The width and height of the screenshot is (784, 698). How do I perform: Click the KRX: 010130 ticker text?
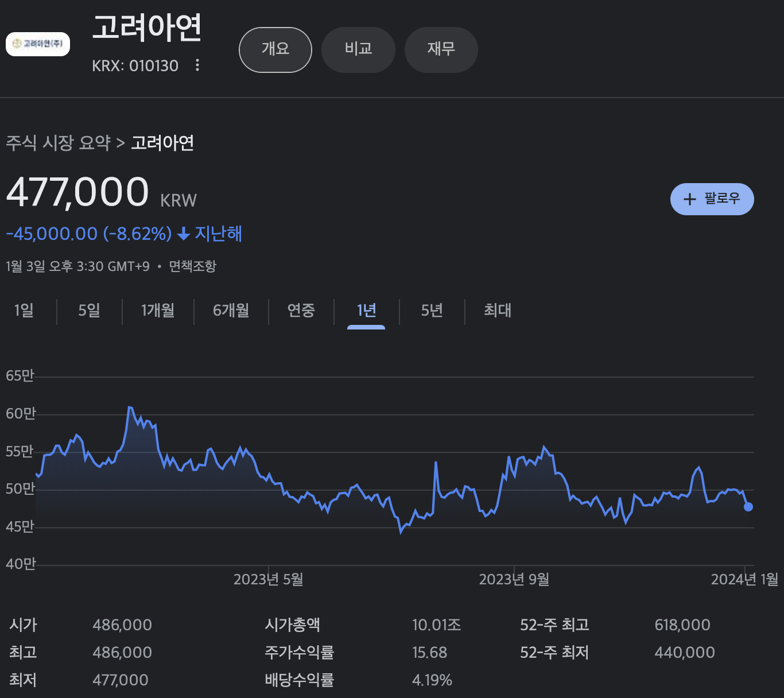pyautogui.click(x=135, y=65)
